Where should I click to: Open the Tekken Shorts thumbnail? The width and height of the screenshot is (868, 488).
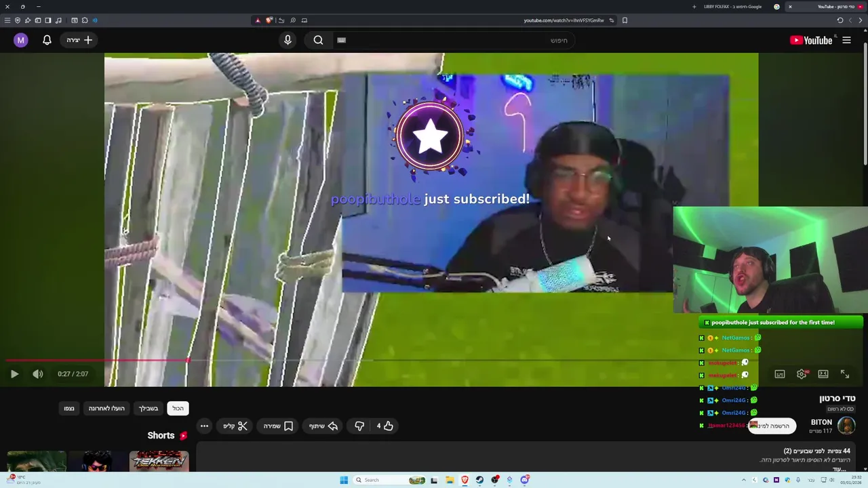point(159,461)
